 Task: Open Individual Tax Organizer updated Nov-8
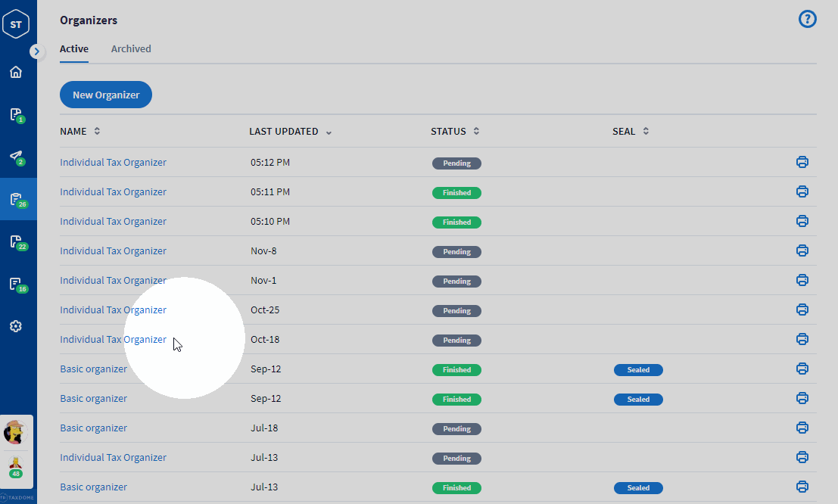[113, 250]
